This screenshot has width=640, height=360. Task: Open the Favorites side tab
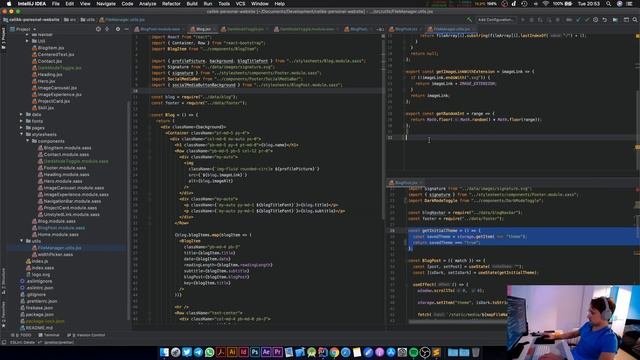[3, 314]
